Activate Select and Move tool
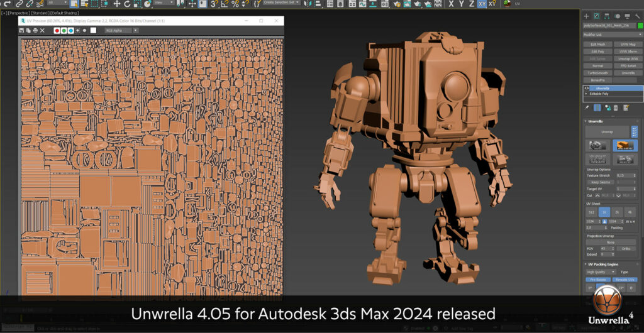Image resolution: width=644 pixels, height=333 pixels. (117, 4)
